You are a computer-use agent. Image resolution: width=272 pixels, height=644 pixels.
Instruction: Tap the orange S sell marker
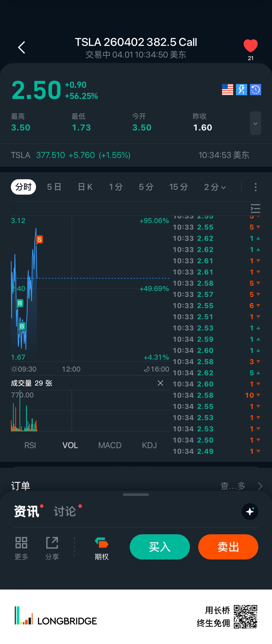click(39, 240)
